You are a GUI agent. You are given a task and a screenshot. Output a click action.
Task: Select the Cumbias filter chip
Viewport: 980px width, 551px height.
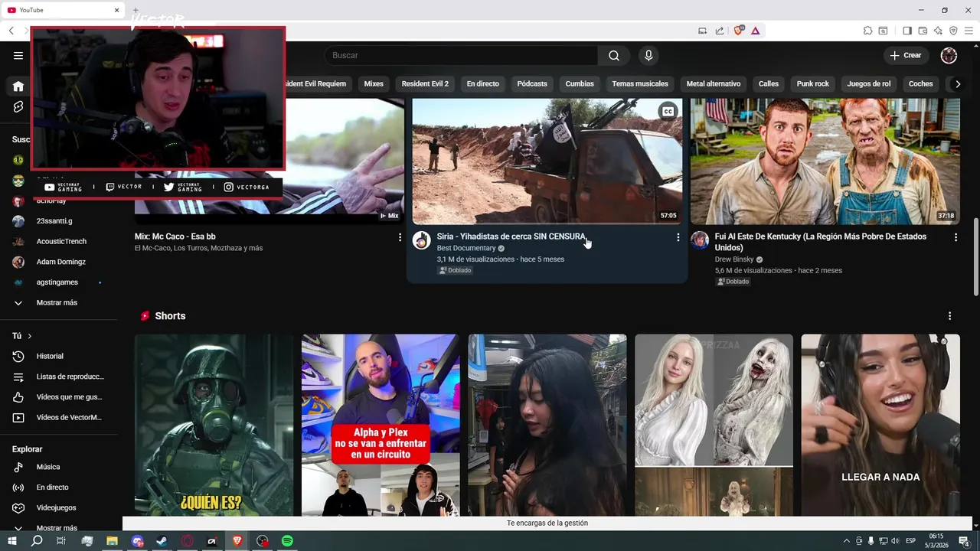(580, 83)
